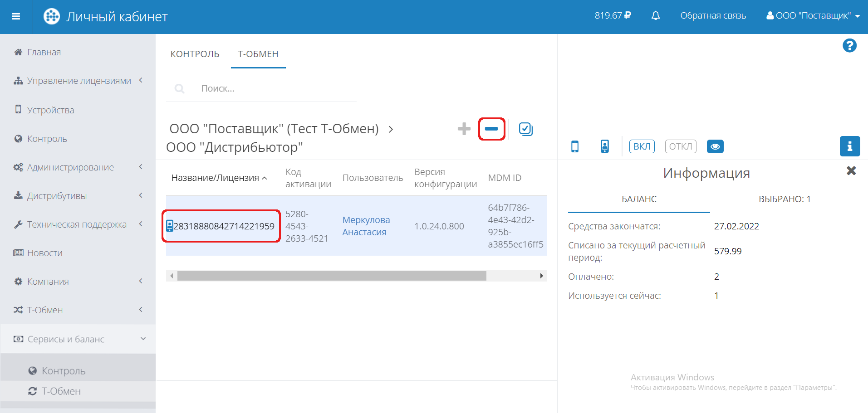The width and height of the screenshot is (868, 413).
Task: Click the blue help question mark icon
Action: click(x=849, y=46)
